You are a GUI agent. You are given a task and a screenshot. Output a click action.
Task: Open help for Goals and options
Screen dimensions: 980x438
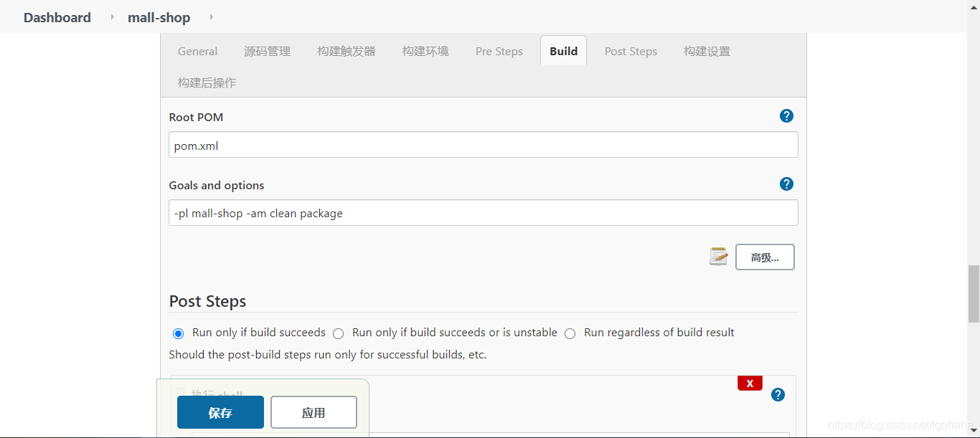point(786,184)
